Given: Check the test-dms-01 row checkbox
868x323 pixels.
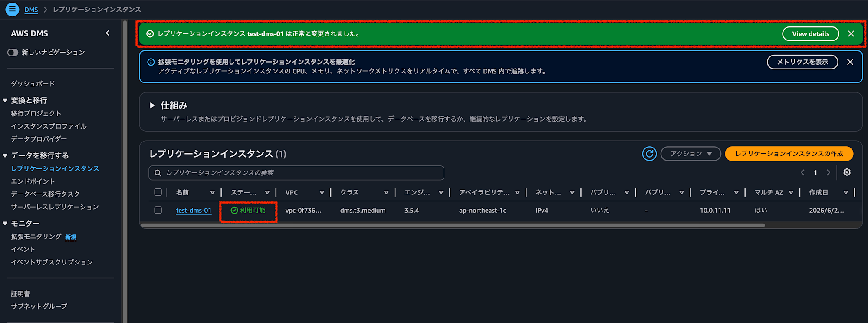Looking at the screenshot, I should click(x=158, y=210).
